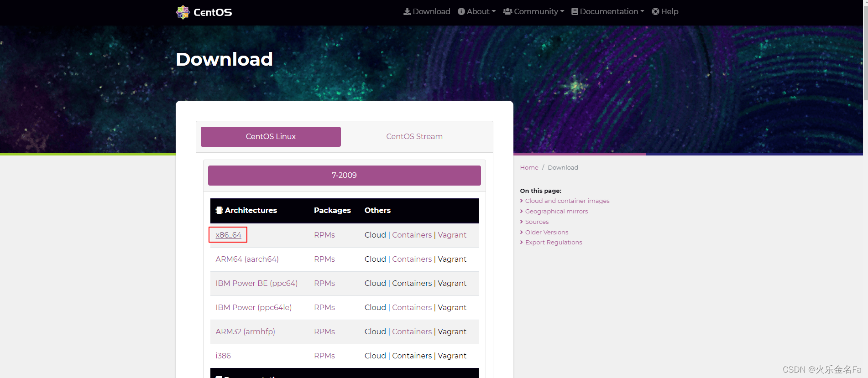Open the IBM Power (ppc64le) link

tap(253, 307)
